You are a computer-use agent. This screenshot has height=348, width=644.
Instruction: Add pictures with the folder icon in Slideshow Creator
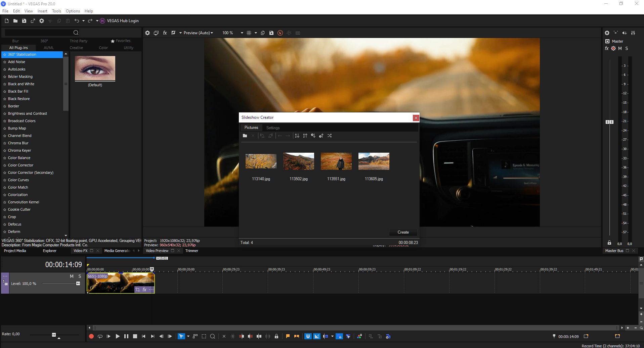click(x=245, y=136)
